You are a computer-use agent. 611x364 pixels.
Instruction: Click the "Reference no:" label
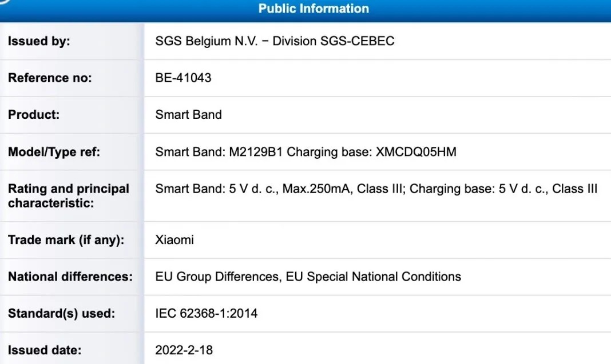coord(50,78)
